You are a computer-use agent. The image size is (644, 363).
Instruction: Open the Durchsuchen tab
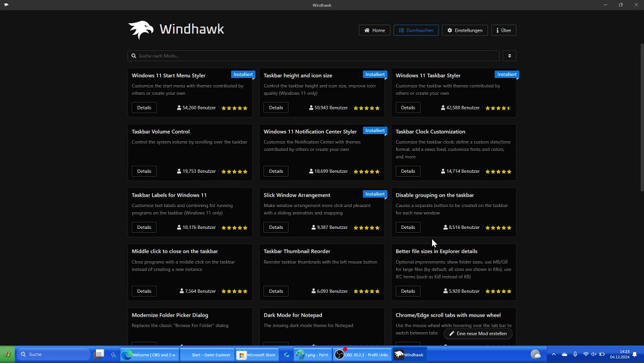click(x=416, y=30)
